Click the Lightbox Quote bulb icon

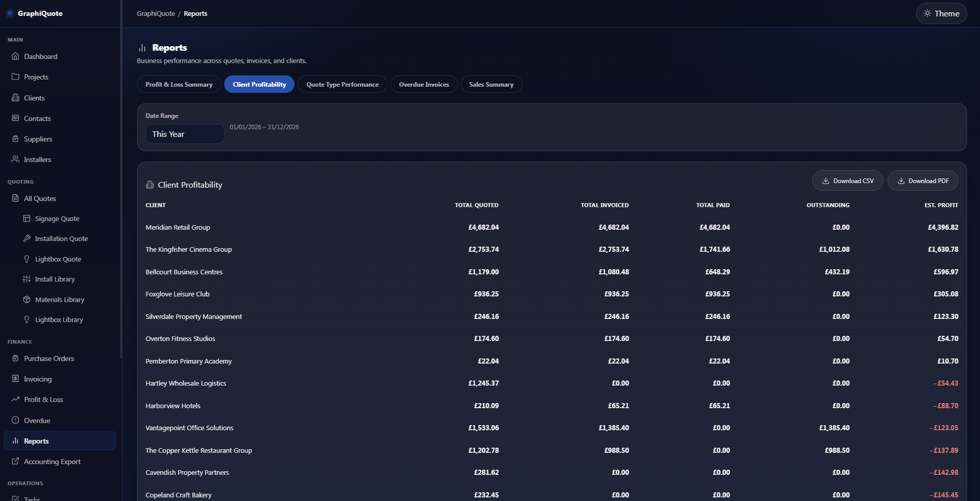(x=27, y=259)
